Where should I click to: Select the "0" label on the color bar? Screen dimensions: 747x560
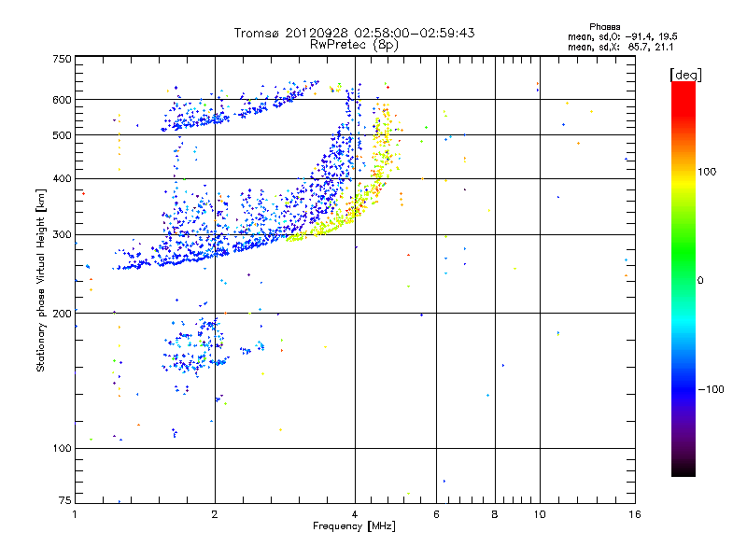699,280
